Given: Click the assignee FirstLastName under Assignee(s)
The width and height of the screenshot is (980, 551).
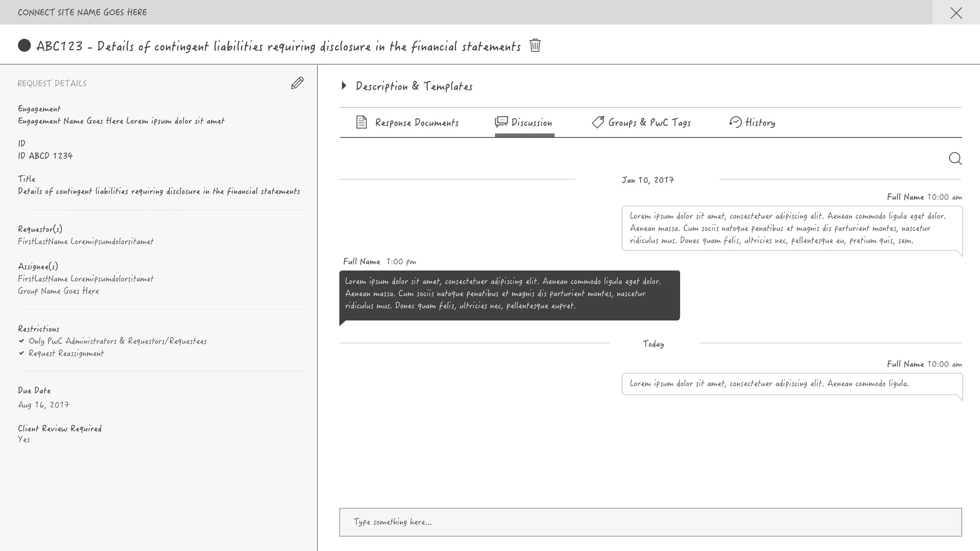Looking at the screenshot, I should pyautogui.click(x=85, y=279).
